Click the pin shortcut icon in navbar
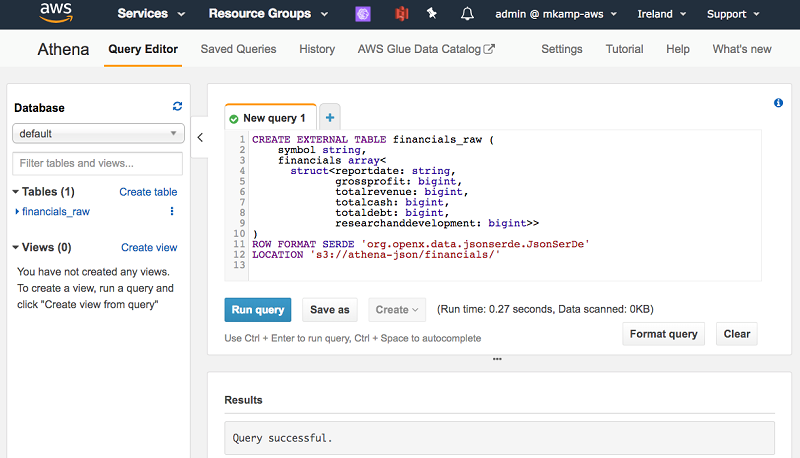Image resolution: width=800 pixels, height=458 pixels. point(431,14)
